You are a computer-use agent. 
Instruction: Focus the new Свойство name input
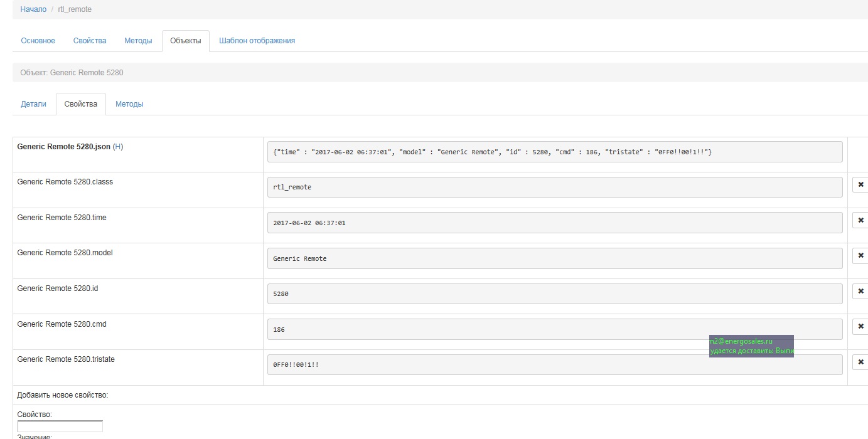(60, 426)
